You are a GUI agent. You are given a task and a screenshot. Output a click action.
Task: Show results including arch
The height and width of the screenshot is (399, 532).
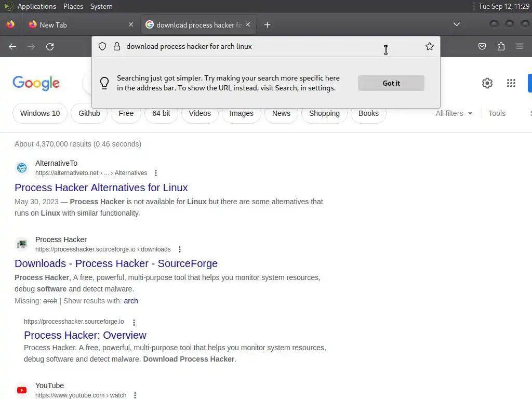131,301
